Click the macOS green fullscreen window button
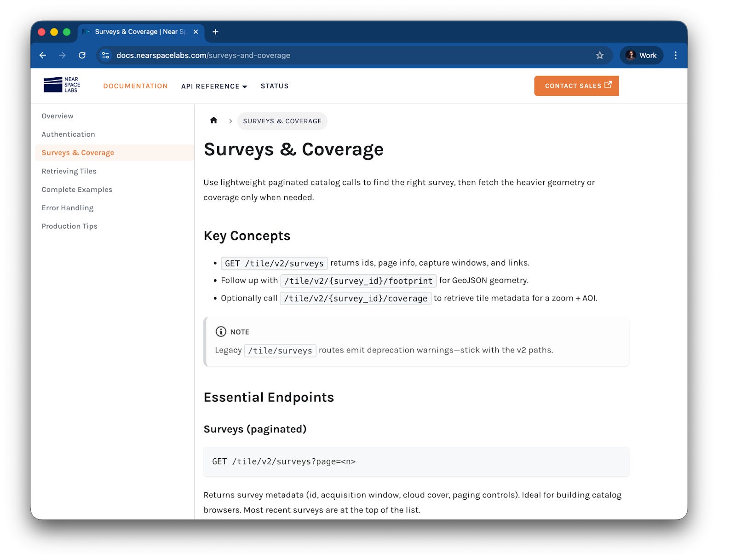Screen dimensions: 736x560 click(67, 32)
